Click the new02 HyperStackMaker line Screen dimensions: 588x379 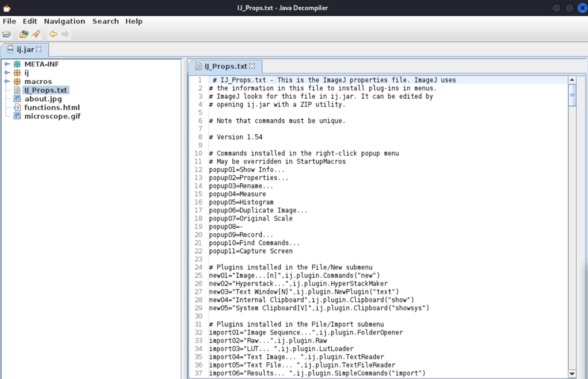(x=298, y=284)
